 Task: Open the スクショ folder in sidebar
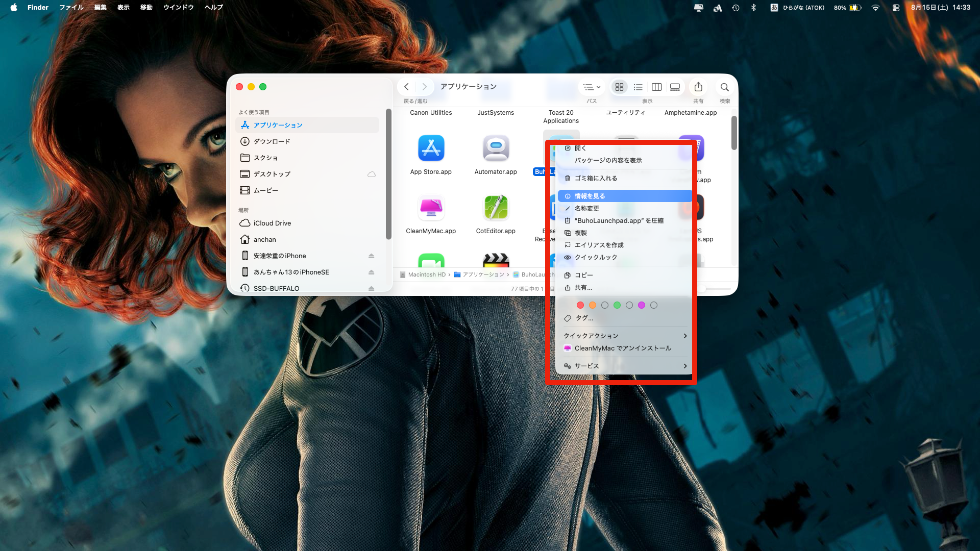click(307, 158)
